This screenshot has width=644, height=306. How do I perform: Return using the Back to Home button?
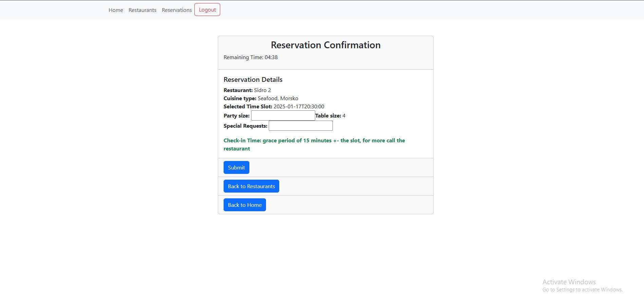pyautogui.click(x=244, y=205)
